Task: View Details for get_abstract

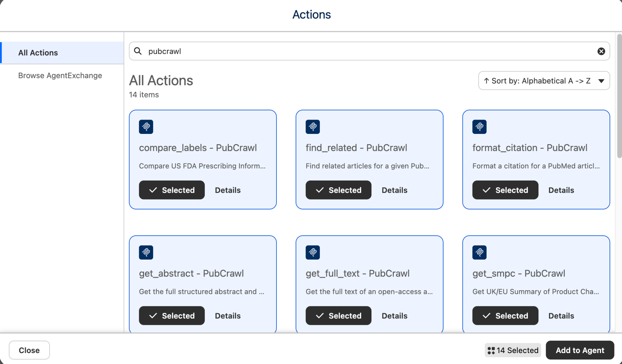Action: pyautogui.click(x=228, y=316)
